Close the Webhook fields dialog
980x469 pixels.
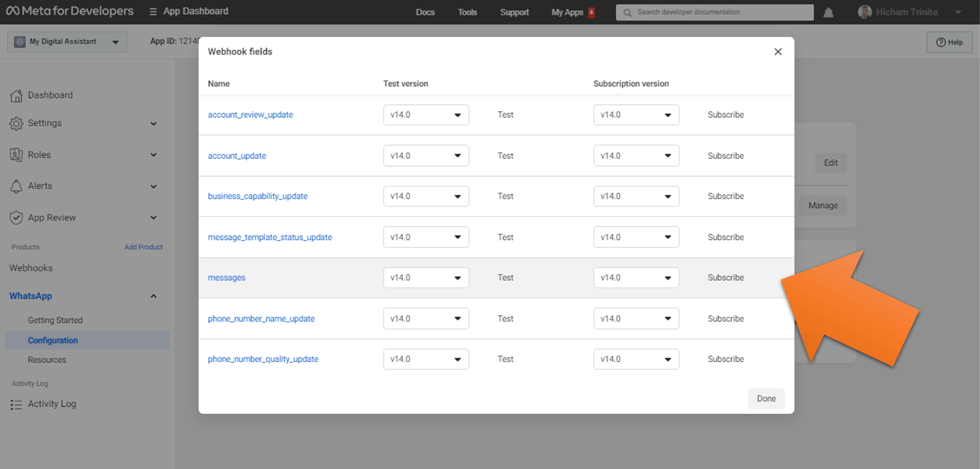(778, 52)
